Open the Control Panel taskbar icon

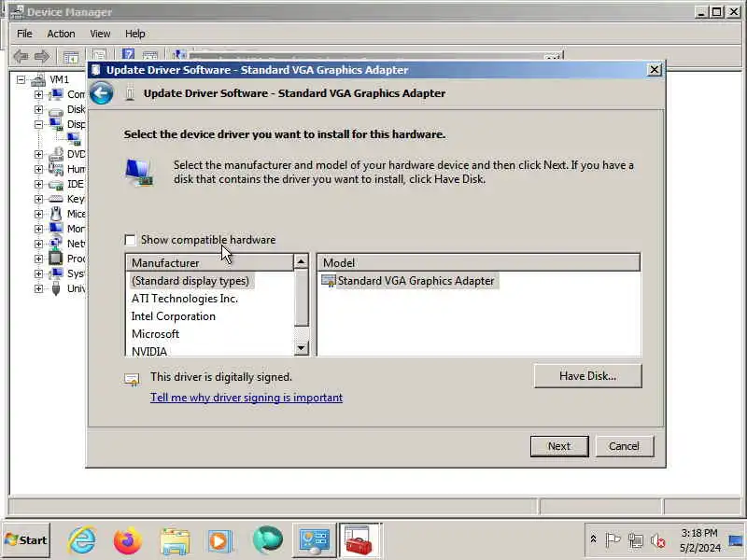tap(314, 541)
